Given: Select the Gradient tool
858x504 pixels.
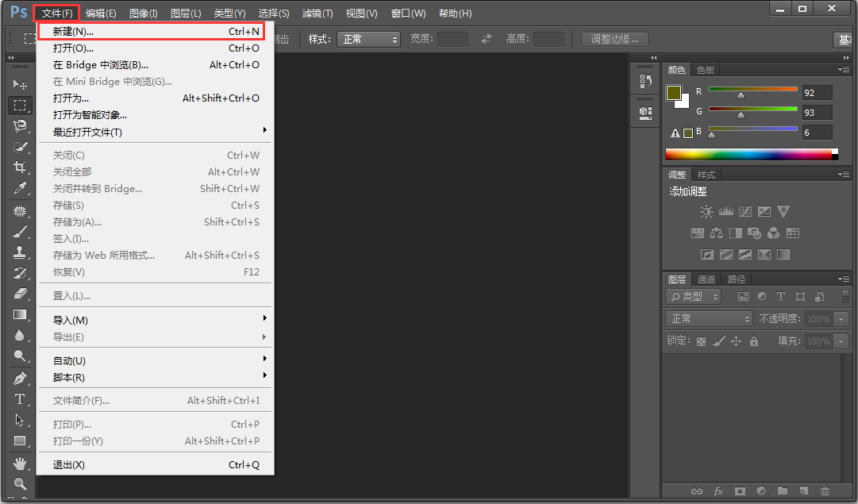Looking at the screenshot, I should coord(20,314).
